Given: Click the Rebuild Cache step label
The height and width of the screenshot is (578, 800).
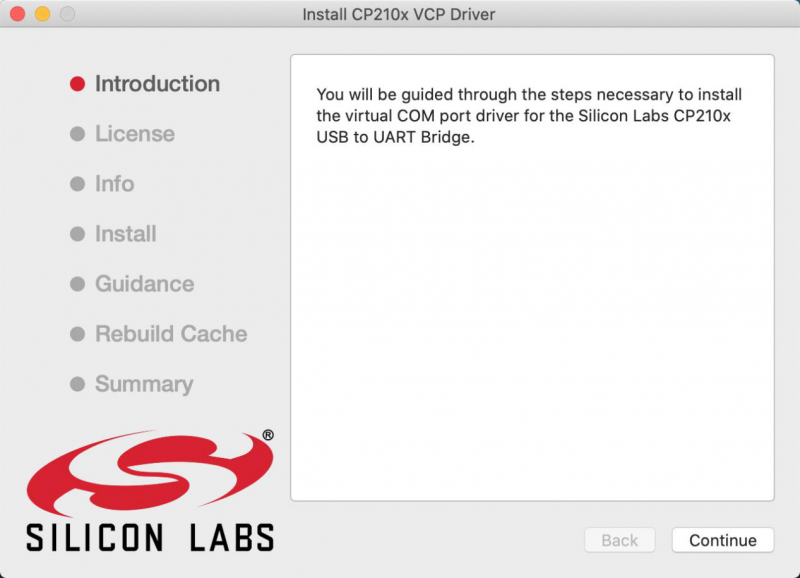Looking at the screenshot, I should point(171,334).
